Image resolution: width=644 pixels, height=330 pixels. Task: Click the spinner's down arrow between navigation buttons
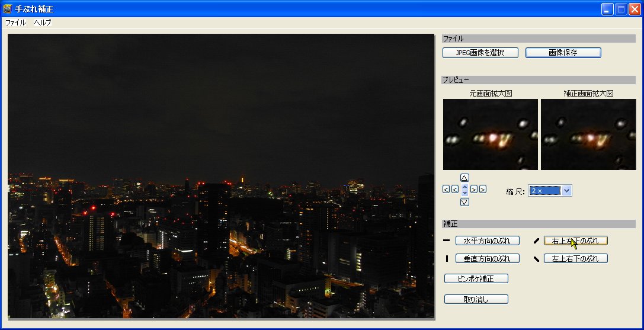tap(464, 193)
